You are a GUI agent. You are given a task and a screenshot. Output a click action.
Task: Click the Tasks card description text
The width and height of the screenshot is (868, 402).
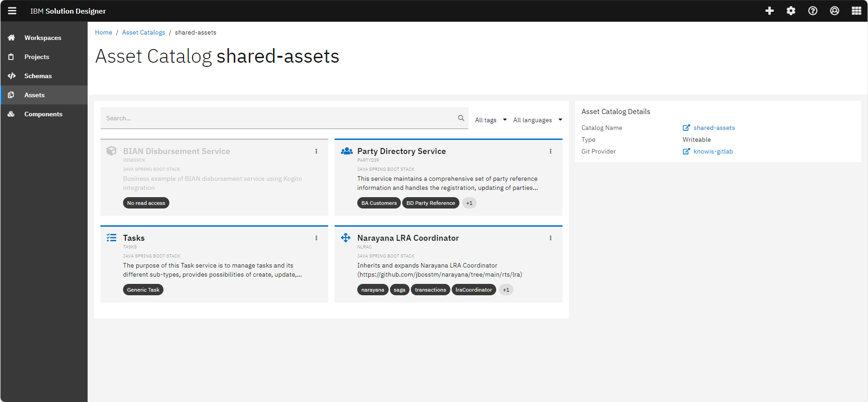(212, 270)
